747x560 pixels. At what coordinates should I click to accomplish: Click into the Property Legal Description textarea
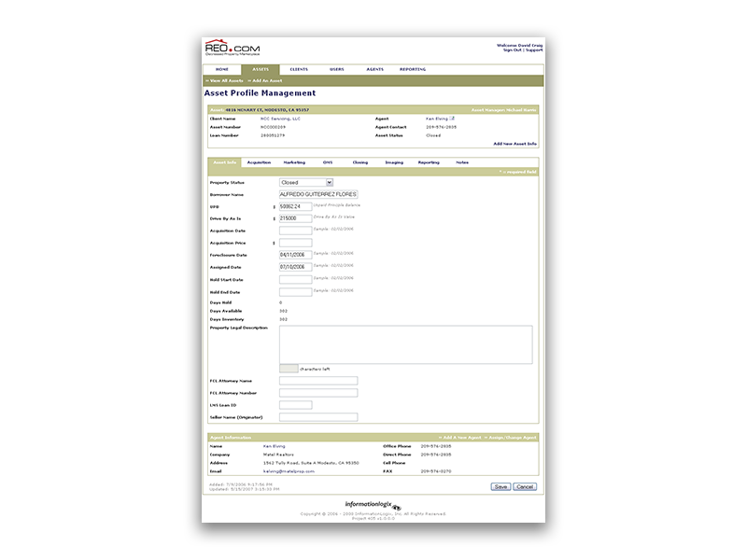coord(405,343)
